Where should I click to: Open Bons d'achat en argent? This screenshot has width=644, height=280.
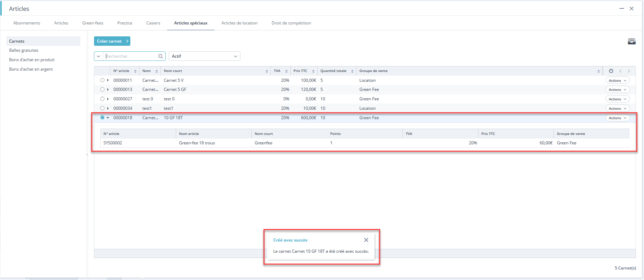31,69
